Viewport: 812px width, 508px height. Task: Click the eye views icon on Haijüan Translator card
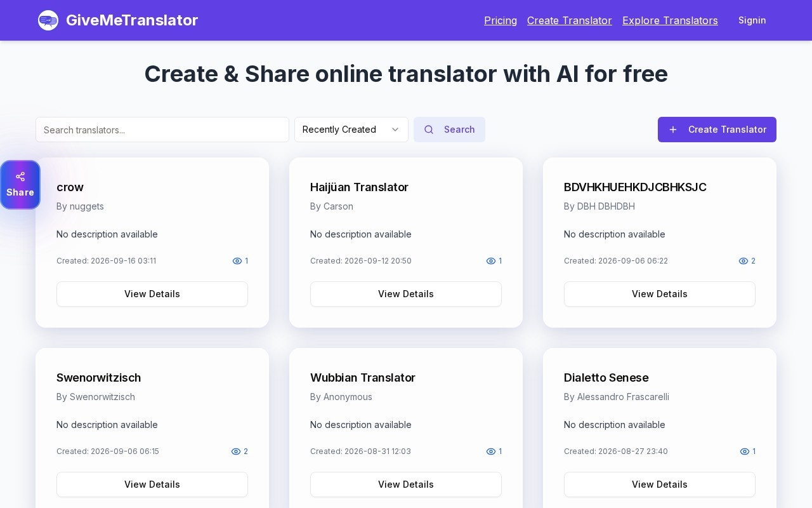click(x=491, y=261)
